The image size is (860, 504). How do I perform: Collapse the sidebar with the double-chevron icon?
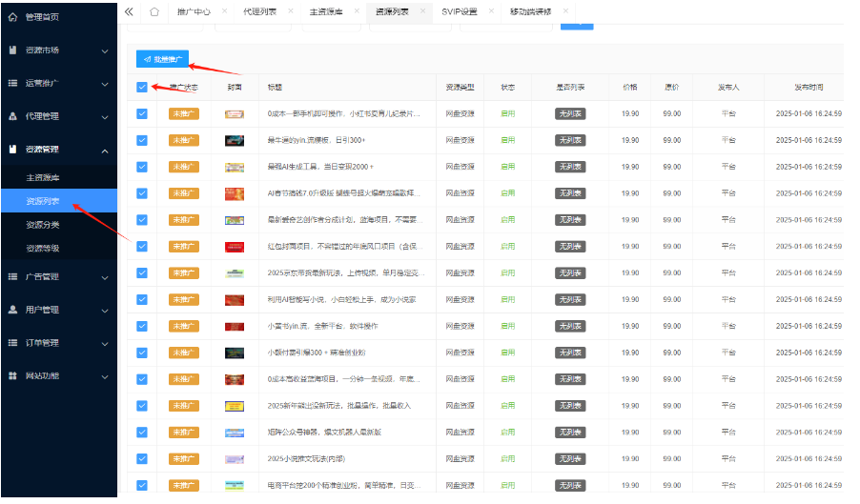pos(129,11)
